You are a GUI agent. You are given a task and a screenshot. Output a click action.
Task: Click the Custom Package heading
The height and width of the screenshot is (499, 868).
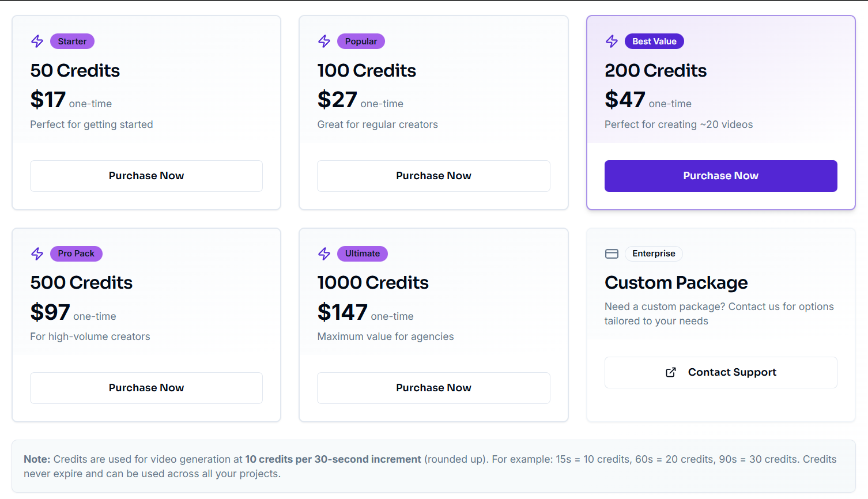(x=676, y=283)
